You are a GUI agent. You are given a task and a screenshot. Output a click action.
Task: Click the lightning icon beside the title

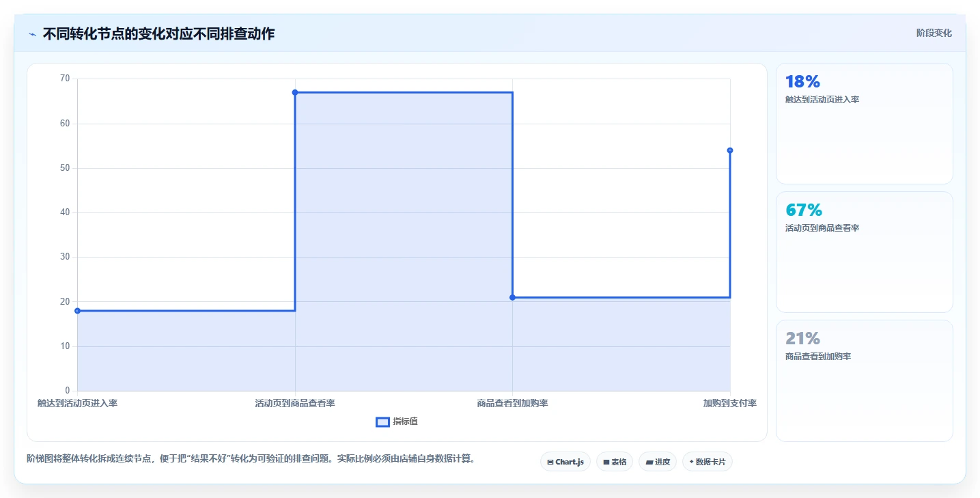[32, 33]
